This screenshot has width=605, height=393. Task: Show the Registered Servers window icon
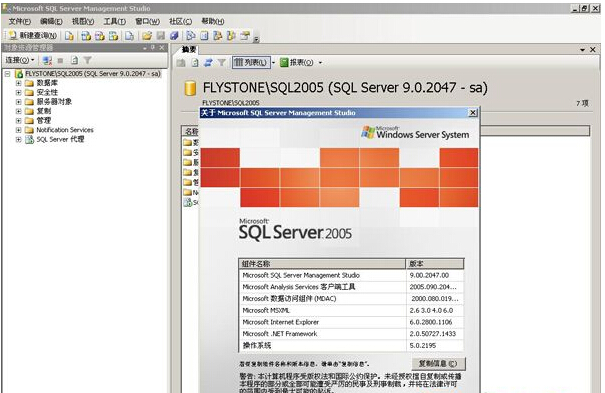191,36
